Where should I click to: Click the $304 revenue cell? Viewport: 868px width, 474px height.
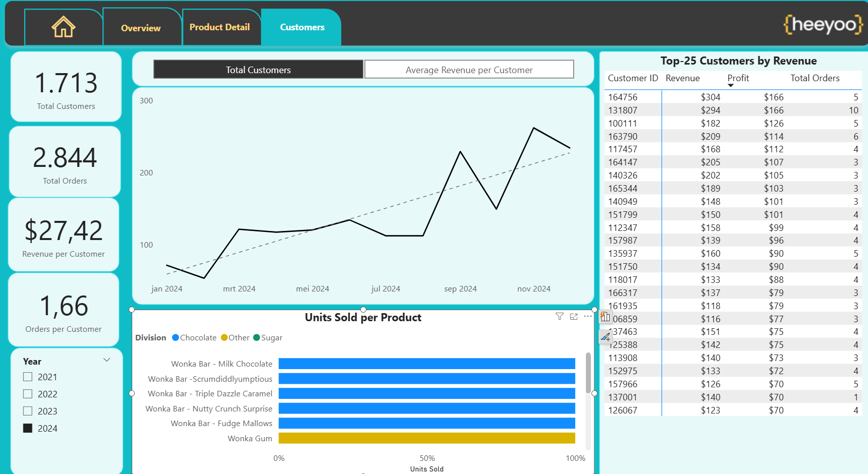tap(711, 97)
